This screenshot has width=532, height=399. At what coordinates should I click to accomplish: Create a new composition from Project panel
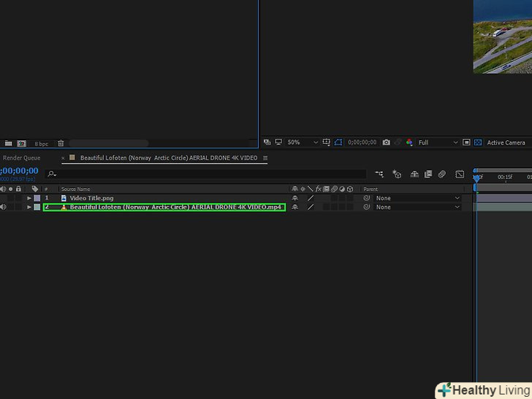(21, 143)
